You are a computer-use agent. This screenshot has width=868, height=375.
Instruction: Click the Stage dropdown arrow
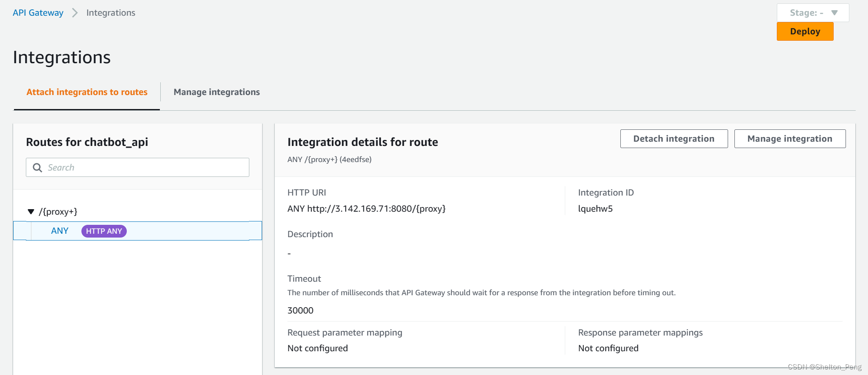tap(834, 13)
